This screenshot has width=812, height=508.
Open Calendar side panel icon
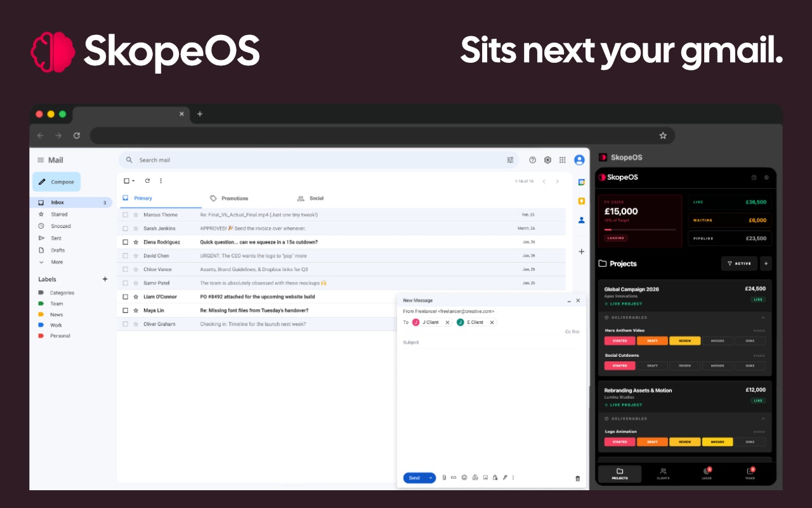point(581,182)
